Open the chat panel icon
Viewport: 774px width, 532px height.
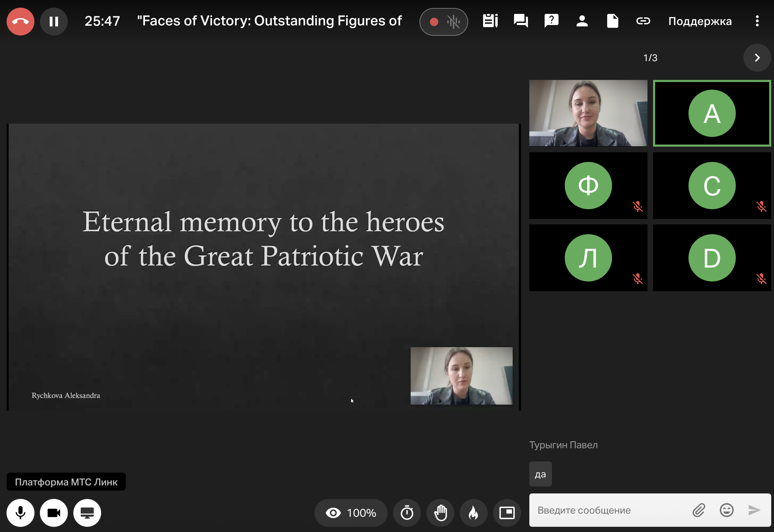pos(521,21)
